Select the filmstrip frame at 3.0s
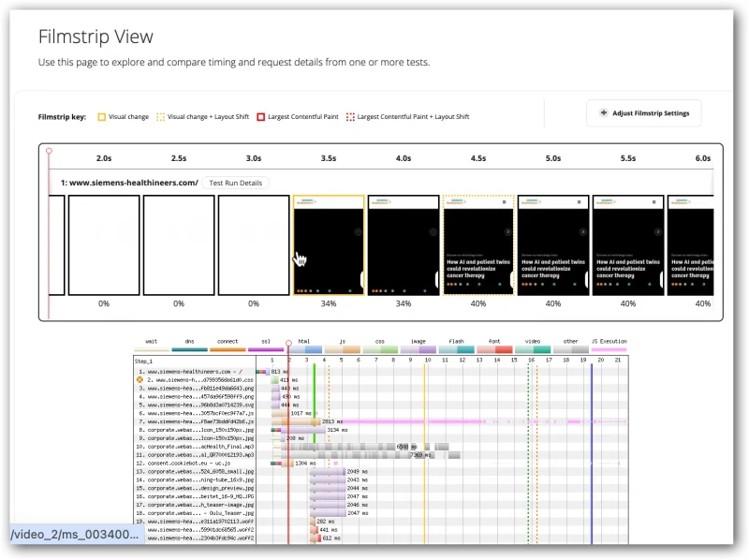Viewport: 749px width, 560px height. tap(254, 245)
